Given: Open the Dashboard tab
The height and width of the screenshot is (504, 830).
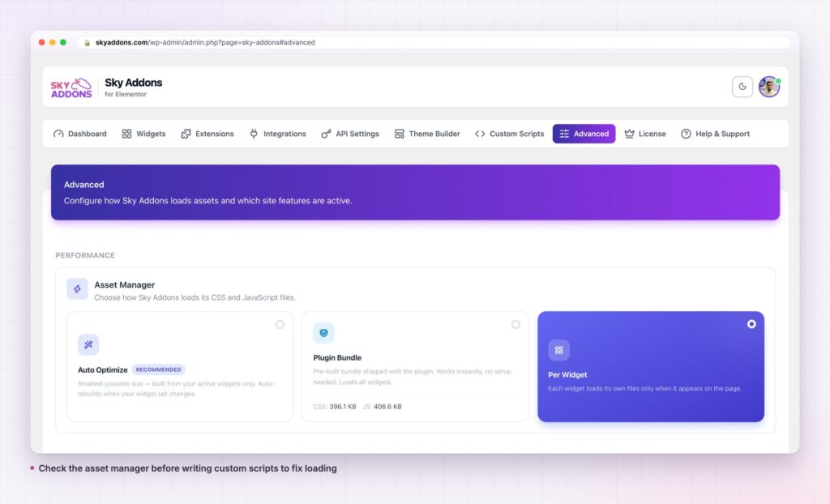Looking at the screenshot, I should coord(80,134).
